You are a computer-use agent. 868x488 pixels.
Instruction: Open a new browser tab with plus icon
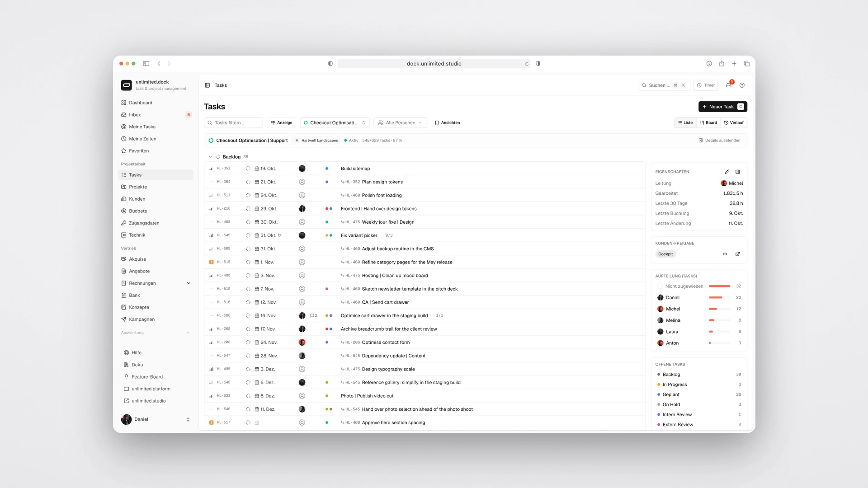[734, 64]
